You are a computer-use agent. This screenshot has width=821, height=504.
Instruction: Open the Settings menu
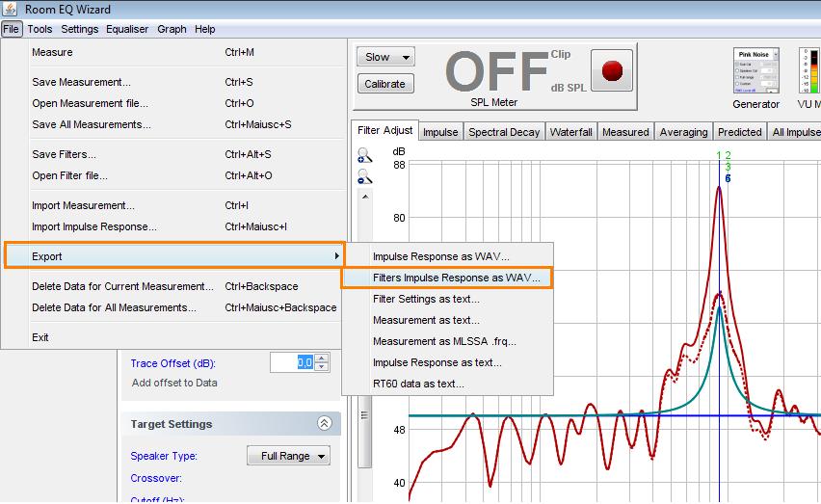click(80, 29)
